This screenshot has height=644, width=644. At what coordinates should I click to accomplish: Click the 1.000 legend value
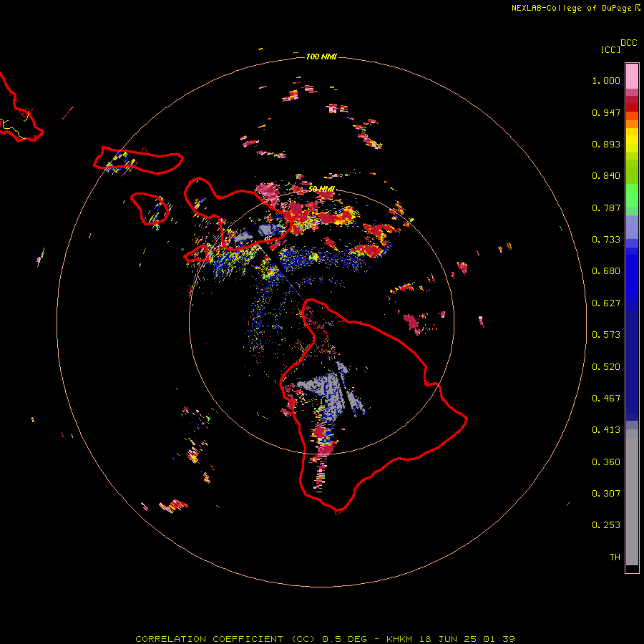[606, 80]
